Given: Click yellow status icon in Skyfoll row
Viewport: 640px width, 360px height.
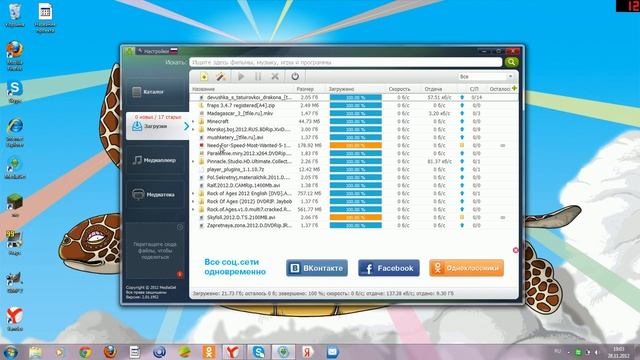Looking at the screenshot, I should point(462,217).
